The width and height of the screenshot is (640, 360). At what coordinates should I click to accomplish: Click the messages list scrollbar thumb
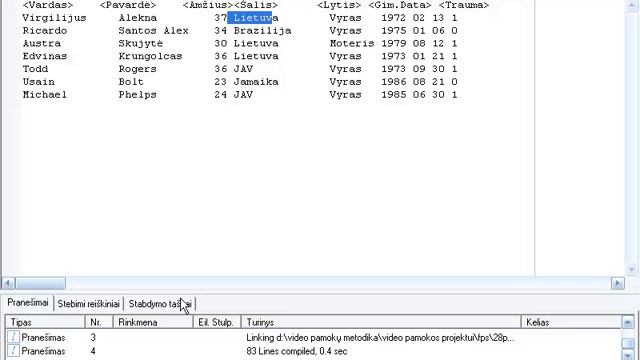(628, 343)
